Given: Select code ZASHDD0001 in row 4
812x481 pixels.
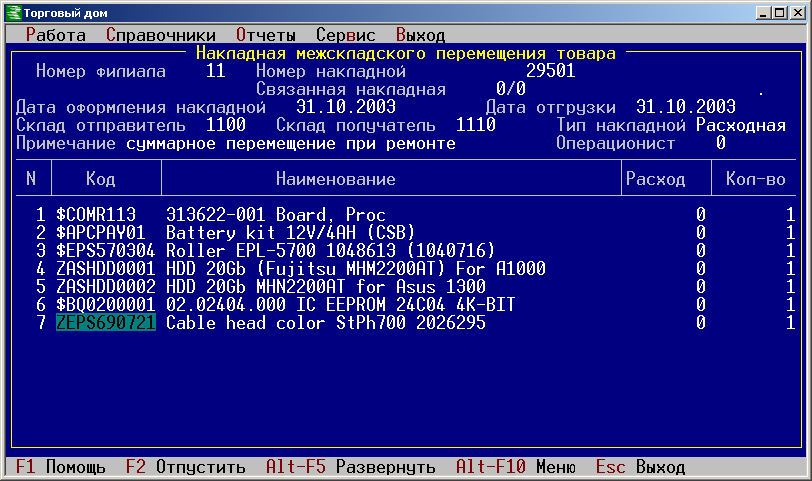Looking at the screenshot, I should click(106, 268).
